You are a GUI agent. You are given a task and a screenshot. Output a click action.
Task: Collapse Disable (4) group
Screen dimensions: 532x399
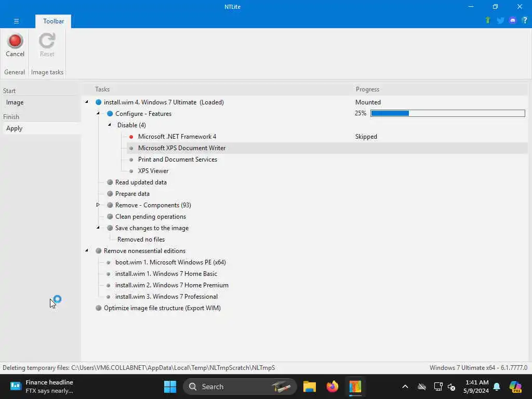109,125
